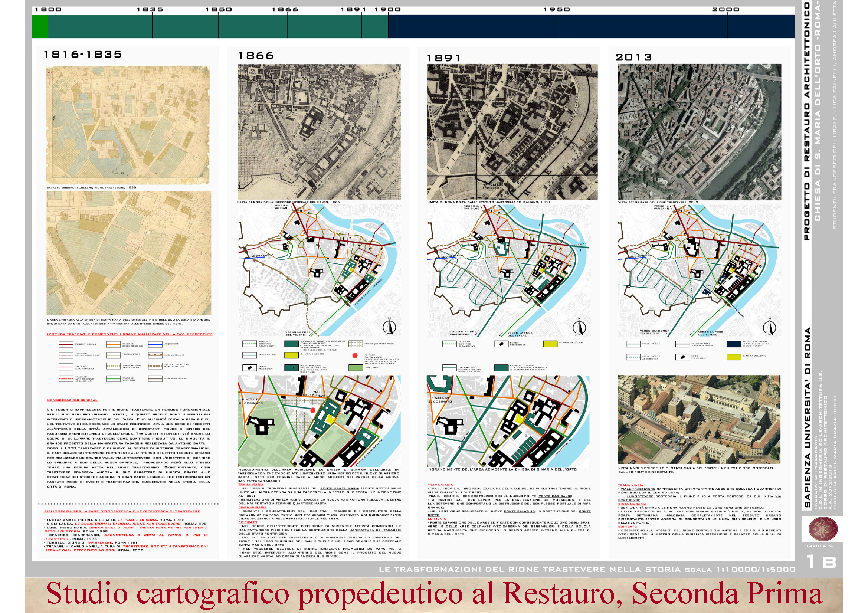Click the north arrow on the 2013 schematic map
The image size is (868, 613).
click(x=769, y=327)
